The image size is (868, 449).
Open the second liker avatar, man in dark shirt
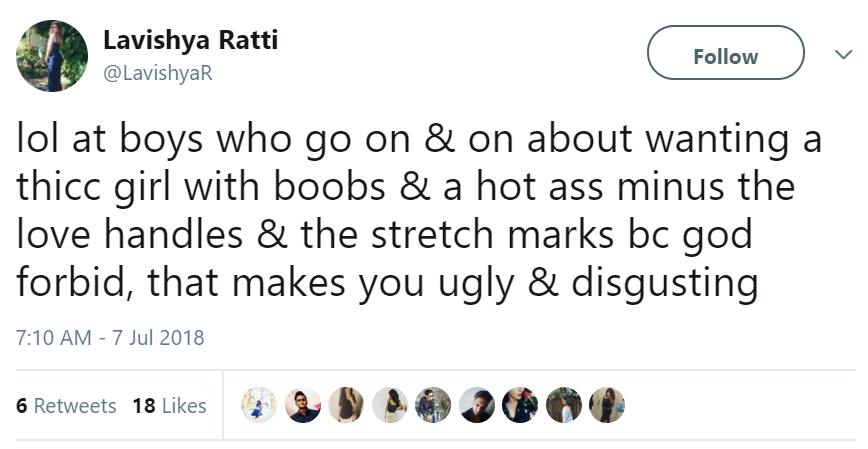point(303,405)
